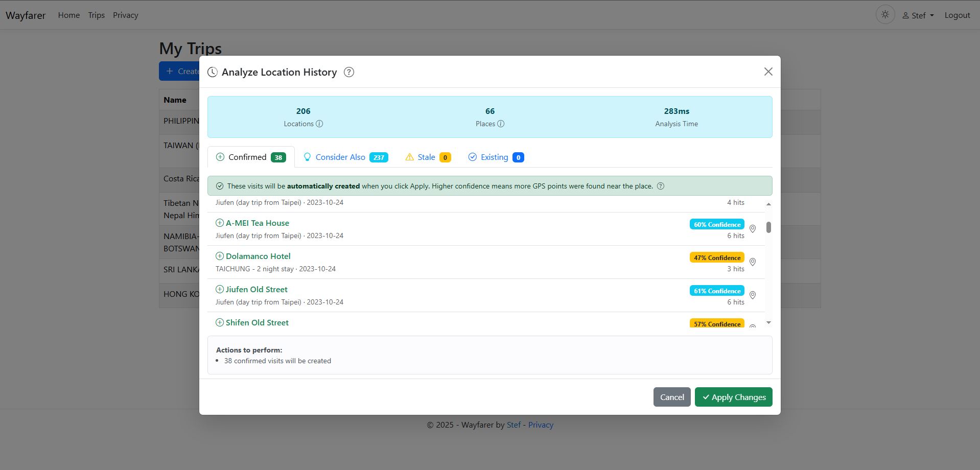Click the A-MEI Tea House place name
This screenshot has width=980, height=470.
click(x=258, y=223)
